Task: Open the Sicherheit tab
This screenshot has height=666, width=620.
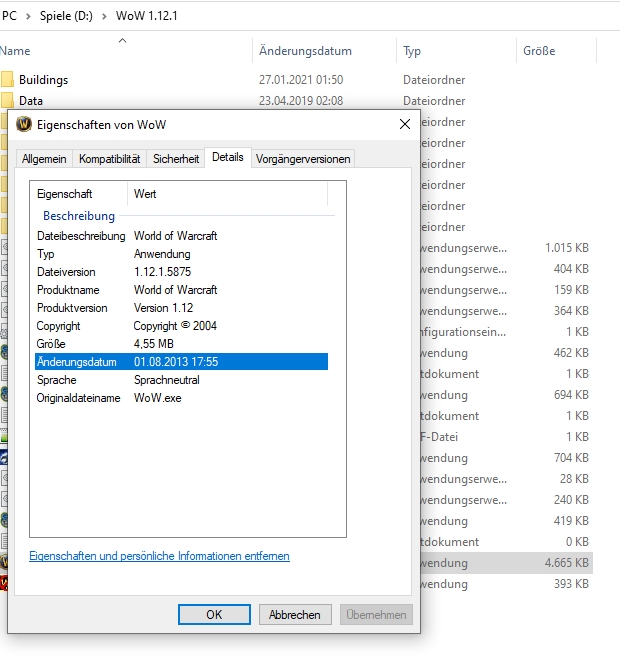Action: click(176, 159)
